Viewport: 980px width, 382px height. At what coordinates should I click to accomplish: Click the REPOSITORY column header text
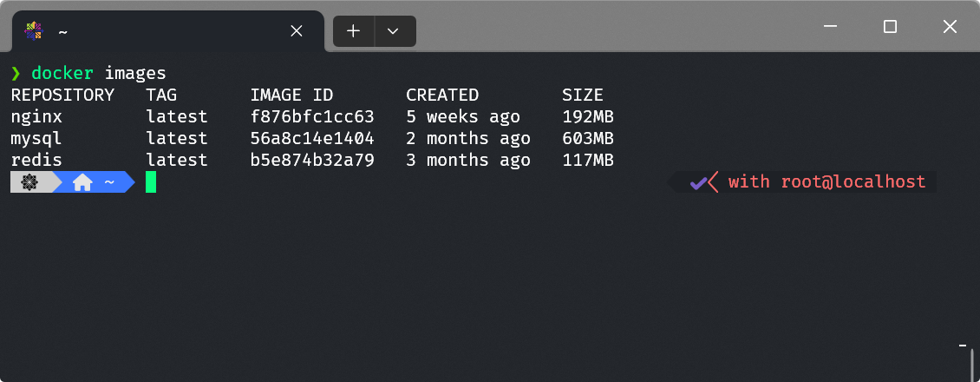click(62, 95)
